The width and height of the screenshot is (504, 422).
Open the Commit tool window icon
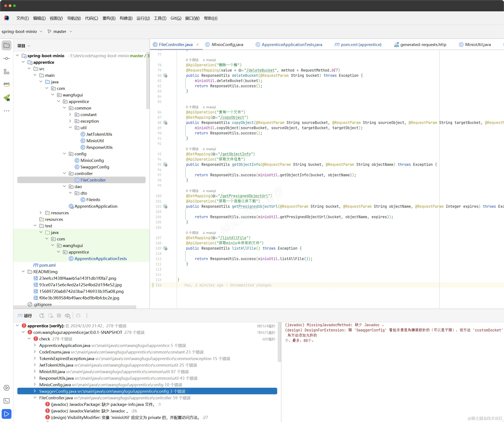pyautogui.click(x=7, y=58)
